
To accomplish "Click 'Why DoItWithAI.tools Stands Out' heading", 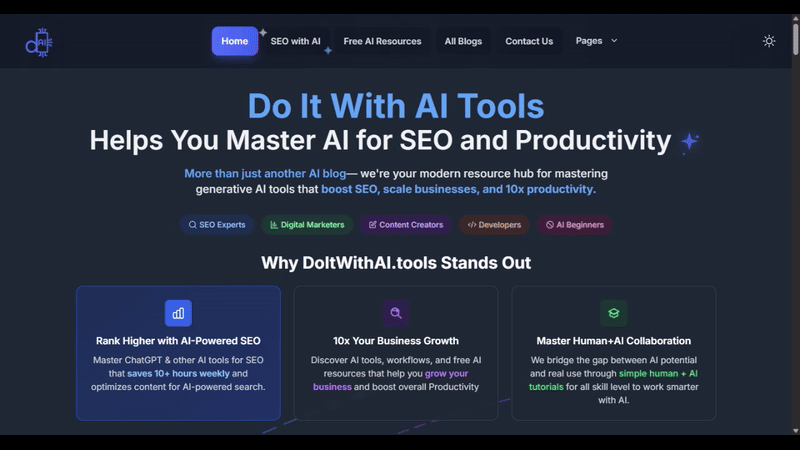I will [x=396, y=263].
